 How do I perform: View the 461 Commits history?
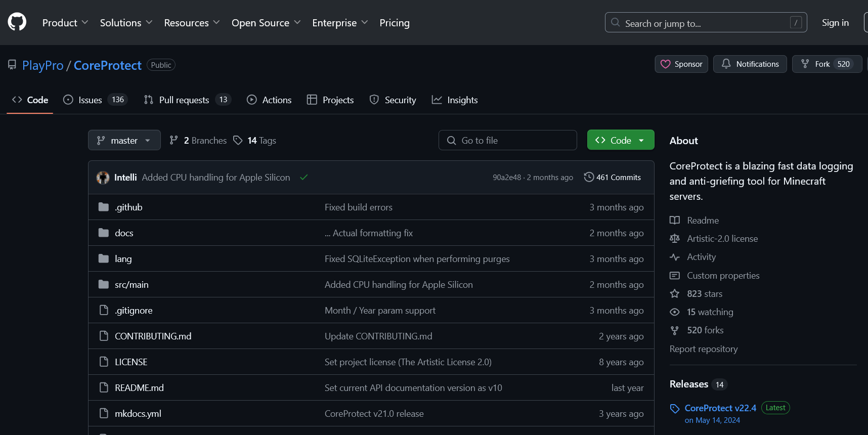[x=613, y=178]
